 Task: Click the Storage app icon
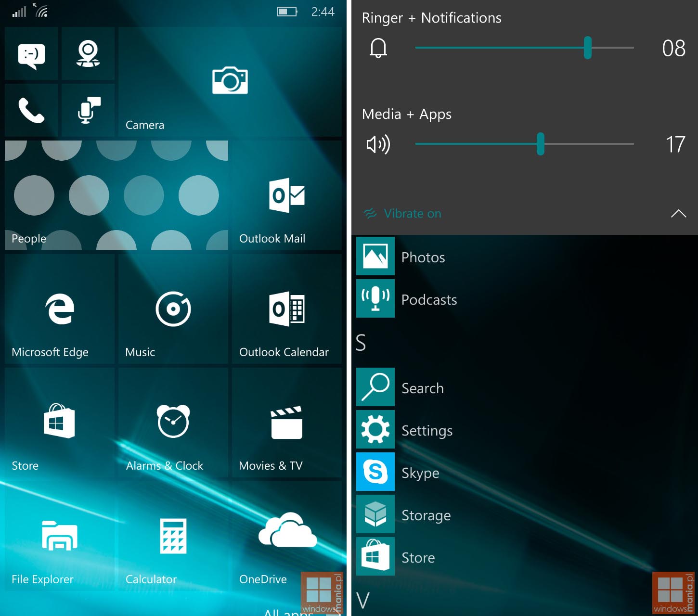coord(375,514)
